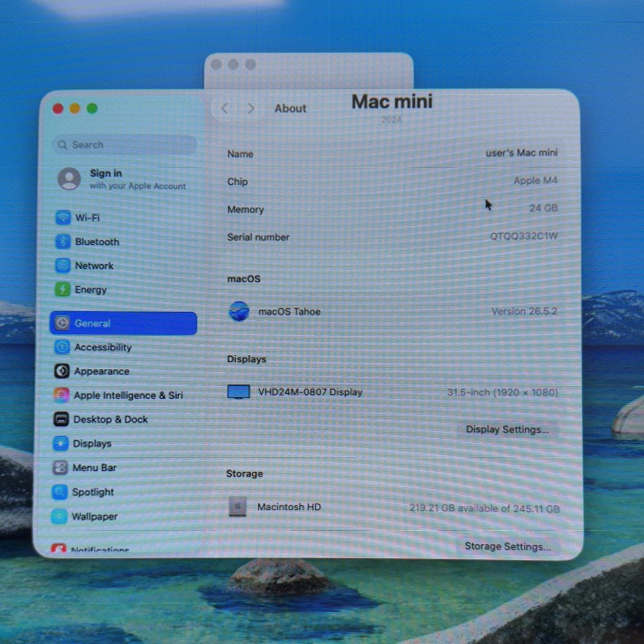Click the Macintosh HD label
The height and width of the screenshot is (644, 644).
289,507
